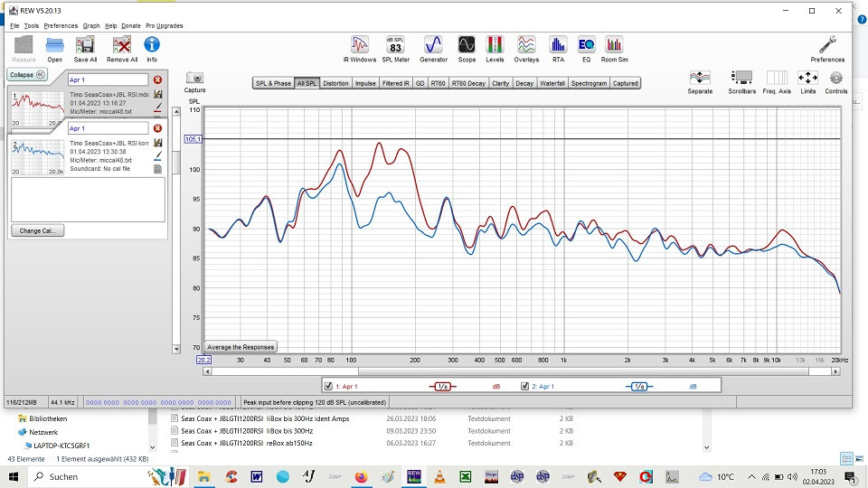Screen dimensions: 868x488
Task: Open a measurement file via Open icon
Action: (54, 49)
